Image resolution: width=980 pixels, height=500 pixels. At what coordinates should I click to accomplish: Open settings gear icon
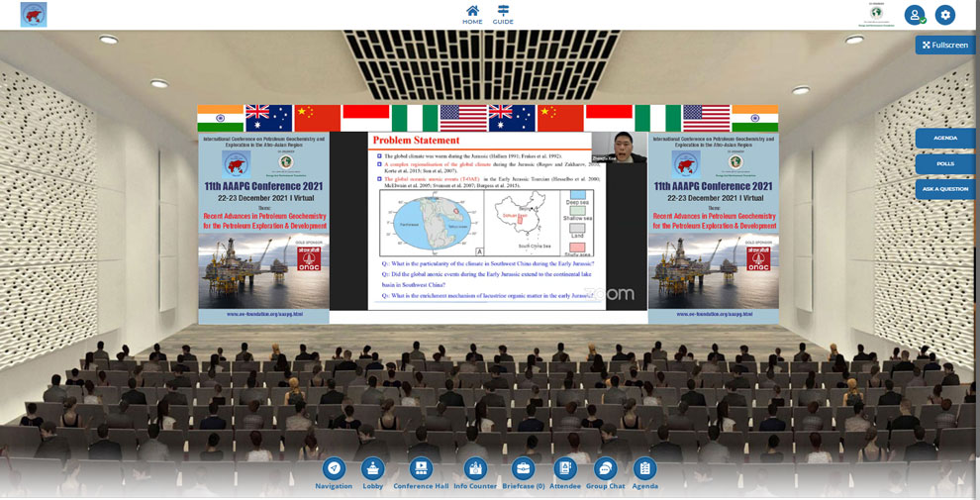(945, 15)
